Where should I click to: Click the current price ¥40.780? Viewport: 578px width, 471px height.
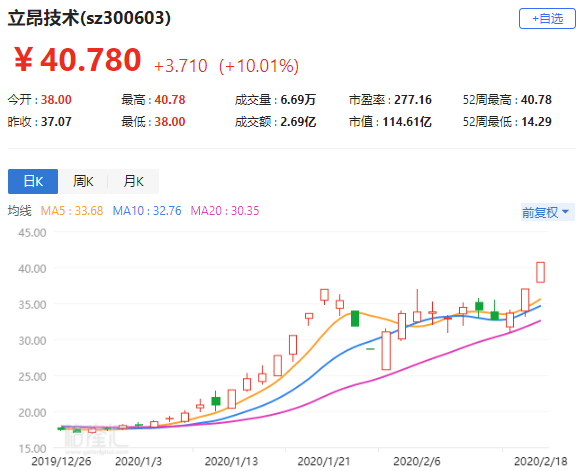pyautogui.click(x=77, y=60)
